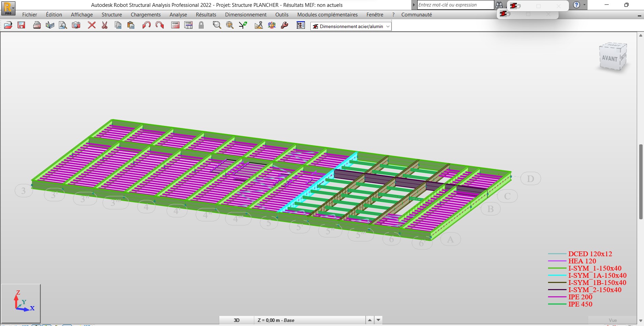Expand the search field arrow button

pyautogui.click(x=414, y=5)
